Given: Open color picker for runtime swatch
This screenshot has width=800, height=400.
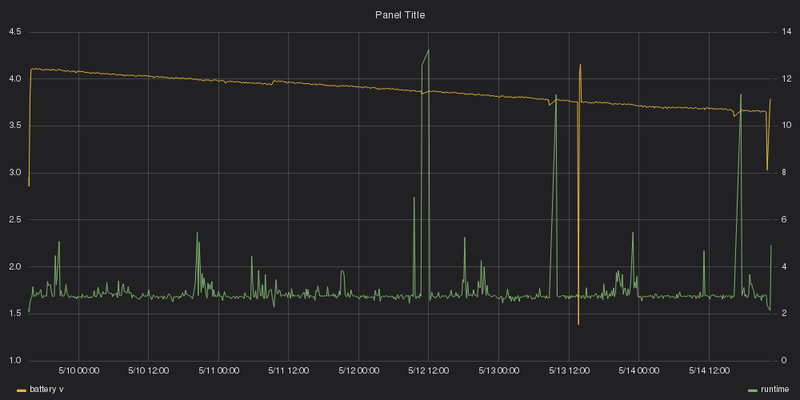Looking at the screenshot, I should coord(753,390).
